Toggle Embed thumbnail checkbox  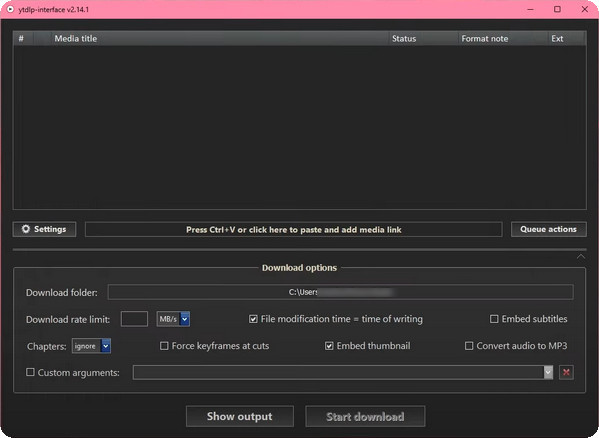click(329, 346)
